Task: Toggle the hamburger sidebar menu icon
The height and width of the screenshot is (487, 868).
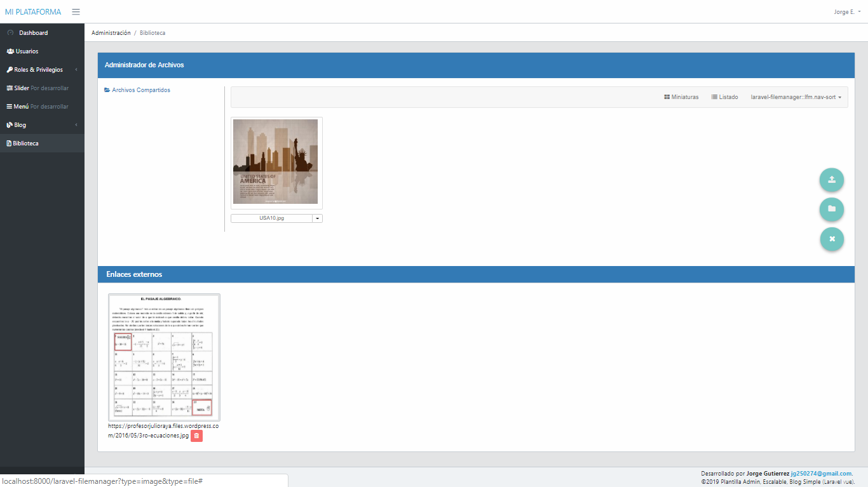Action: (76, 11)
